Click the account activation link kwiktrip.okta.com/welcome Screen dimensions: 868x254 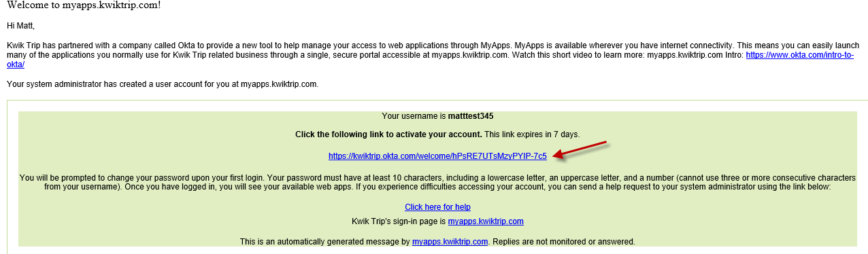pos(437,156)
